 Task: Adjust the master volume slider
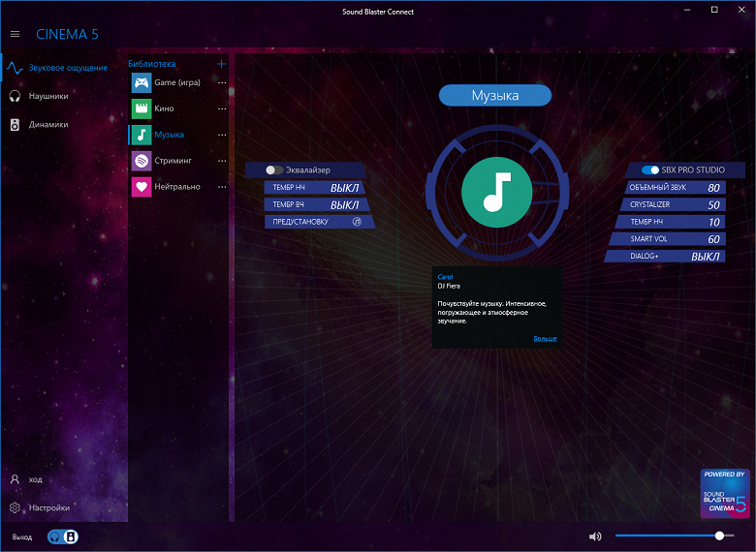pyautogui.click(x=675, y=536)
